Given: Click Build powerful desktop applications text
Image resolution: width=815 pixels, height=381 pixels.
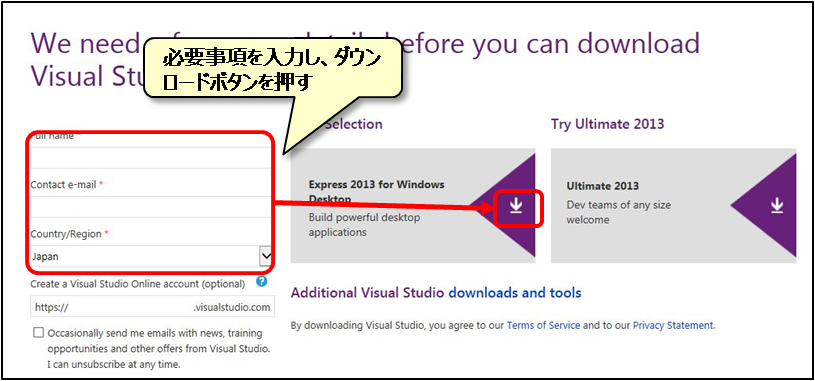Looking at the screenshot, I should point(364,225).
